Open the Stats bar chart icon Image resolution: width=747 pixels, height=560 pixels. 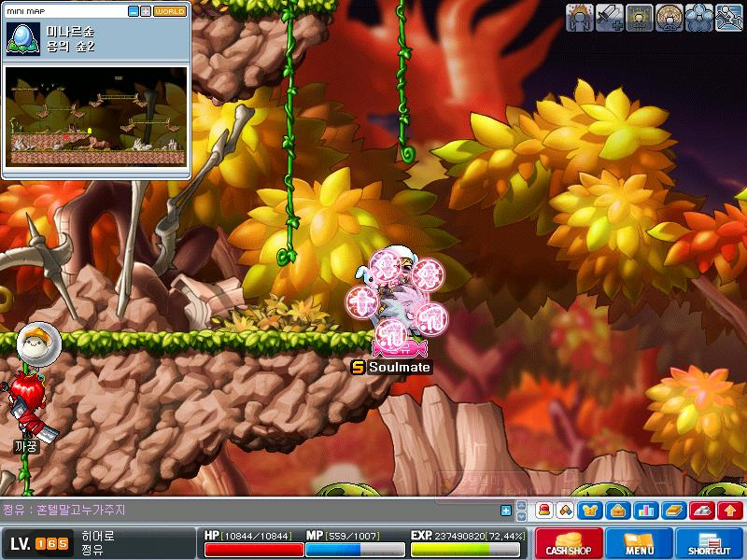tap(646, 511)
